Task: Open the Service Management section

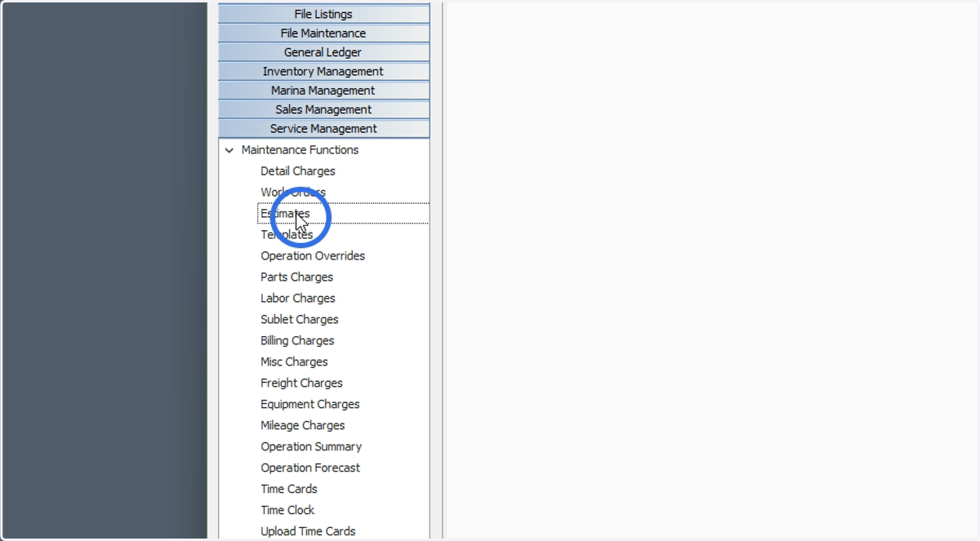Action: (323, 129)
